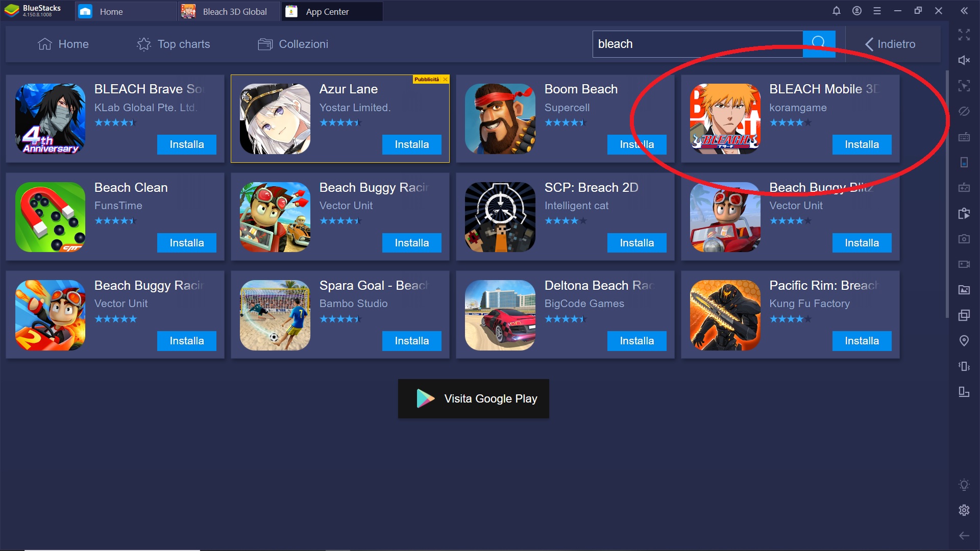Open the Collezioni dropdown section

pyautogui.click(x=293, y=44)
